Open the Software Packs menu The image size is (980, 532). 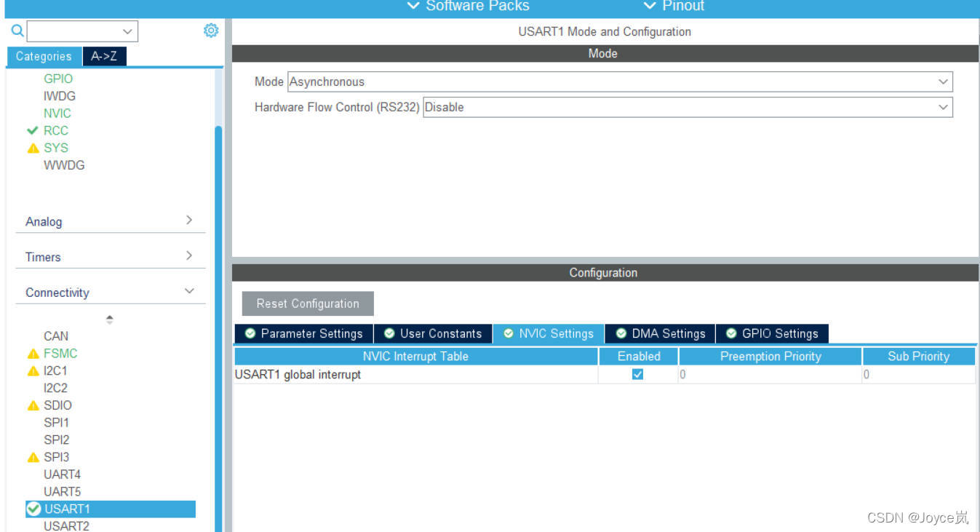(468, 7)
